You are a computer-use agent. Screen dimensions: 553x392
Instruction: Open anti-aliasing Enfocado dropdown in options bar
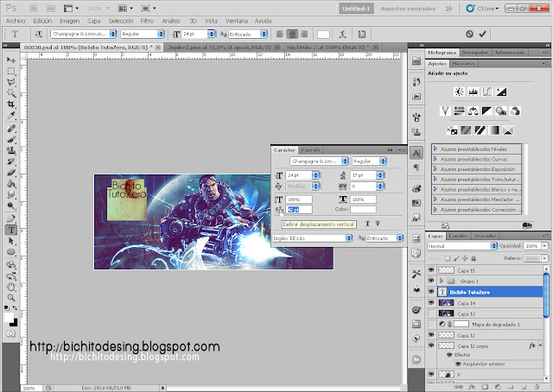[x=264, y=34]
